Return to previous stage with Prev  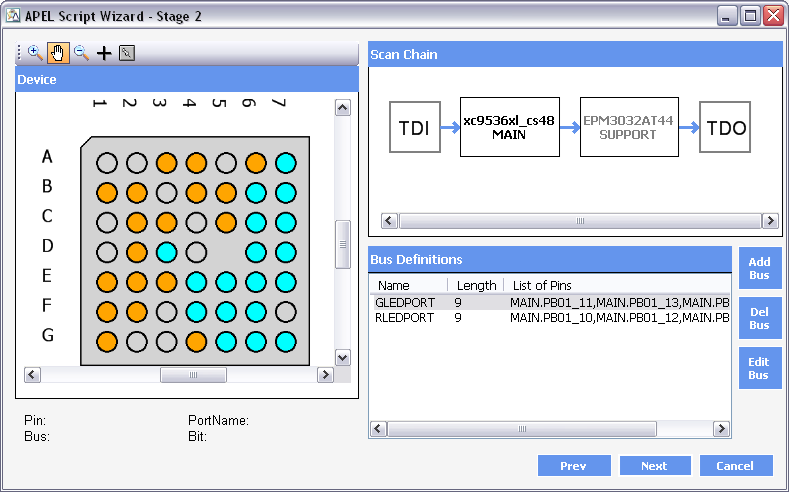coord(573,466)
